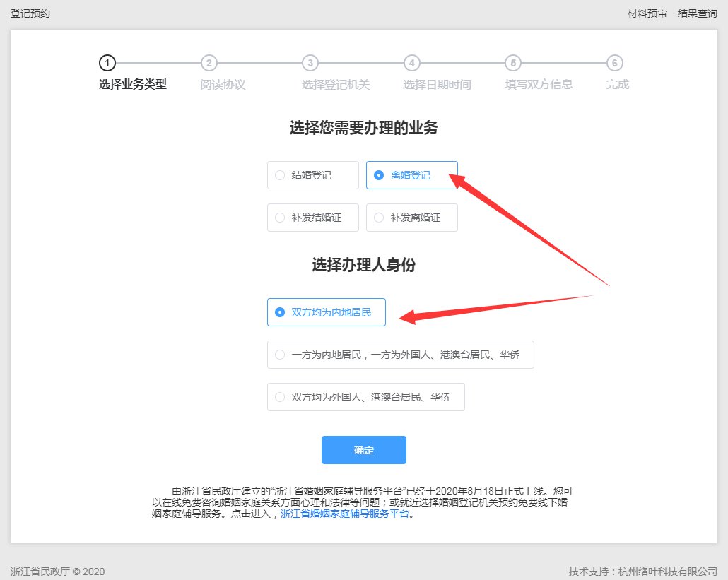Click step 4 circle icon

pos(411,63)
